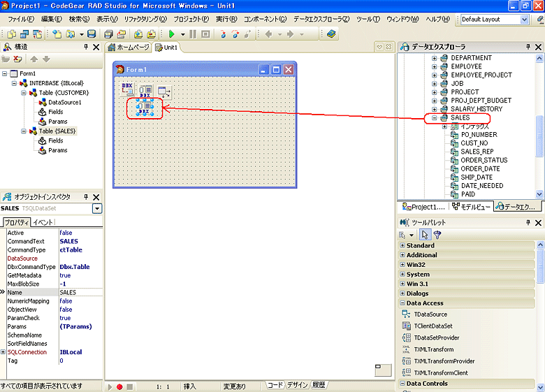Click the Toggle Form/Unit toolbar icon
The height and width of the screenshot is (392, 545).
(37, 34)
